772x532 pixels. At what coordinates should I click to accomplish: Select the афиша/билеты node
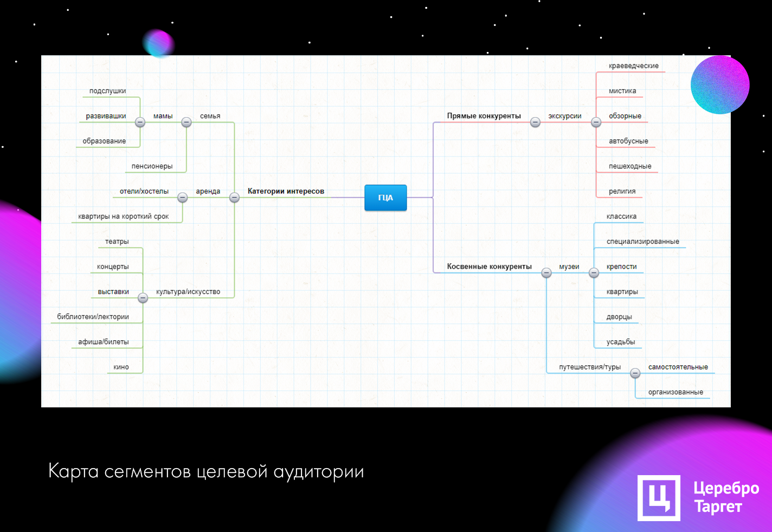click(x=104, y=342)
